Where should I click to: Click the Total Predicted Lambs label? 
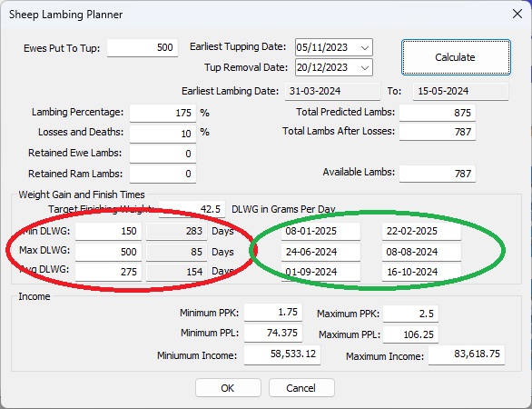tap(345, 112)
